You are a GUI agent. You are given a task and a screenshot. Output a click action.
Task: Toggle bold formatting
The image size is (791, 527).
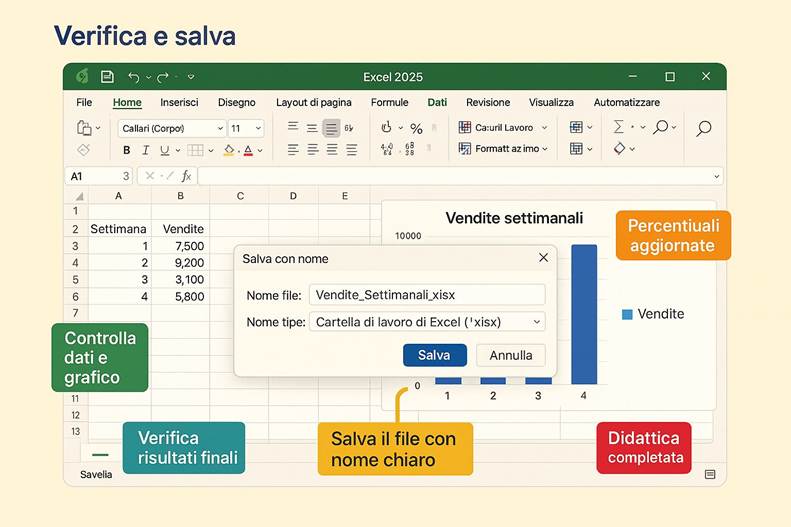point(126,150)
